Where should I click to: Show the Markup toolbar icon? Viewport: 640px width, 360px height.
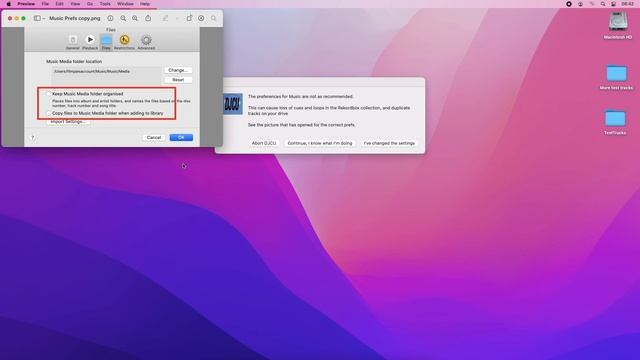[201, 18]
